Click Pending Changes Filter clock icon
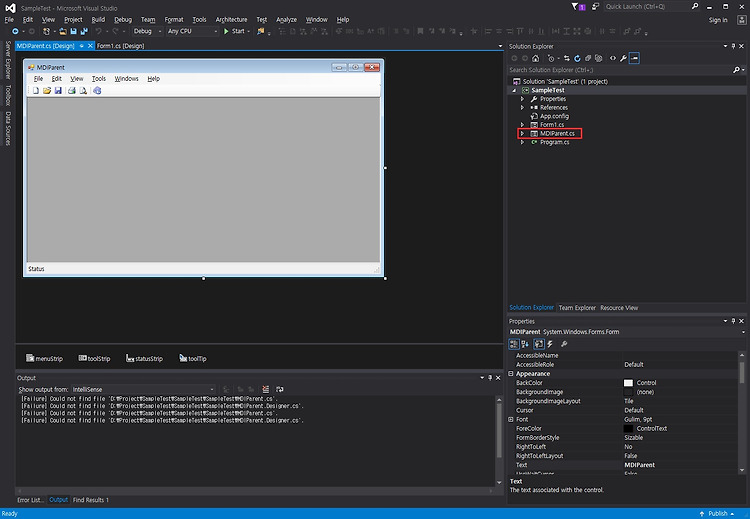This screenshot has height=519, width=750. [551, 58]
